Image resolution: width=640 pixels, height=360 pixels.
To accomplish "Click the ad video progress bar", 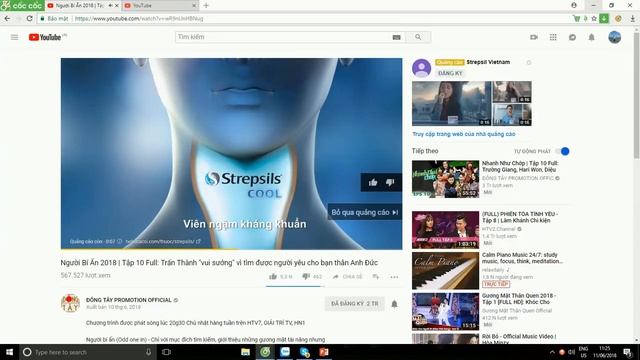I will coord(231,249).
